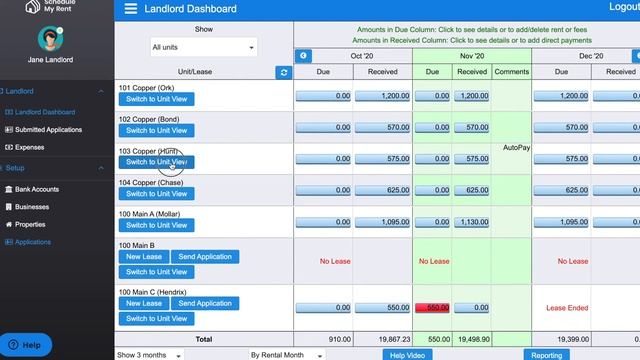640x360 pixels.
Task: Switch to Unit View for 103 Copper
Action: pyautogui.click(x=156, y=162)
